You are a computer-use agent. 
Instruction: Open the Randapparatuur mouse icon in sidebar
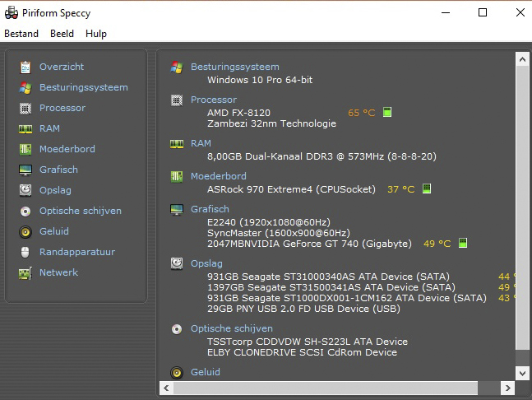pos(25,252)
